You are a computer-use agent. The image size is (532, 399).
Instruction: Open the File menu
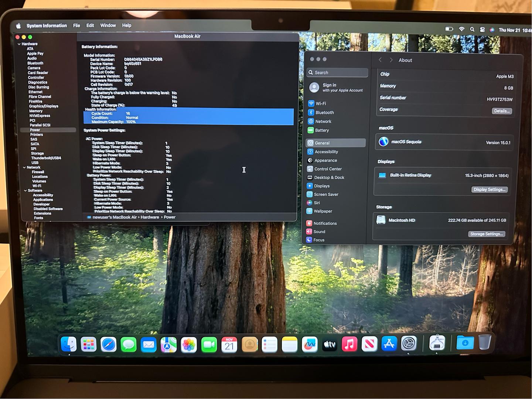76,25
